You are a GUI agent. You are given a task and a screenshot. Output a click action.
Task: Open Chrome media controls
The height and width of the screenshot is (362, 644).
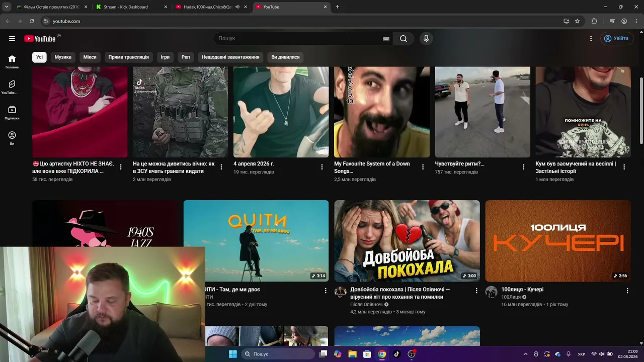(x=612, y=21)
